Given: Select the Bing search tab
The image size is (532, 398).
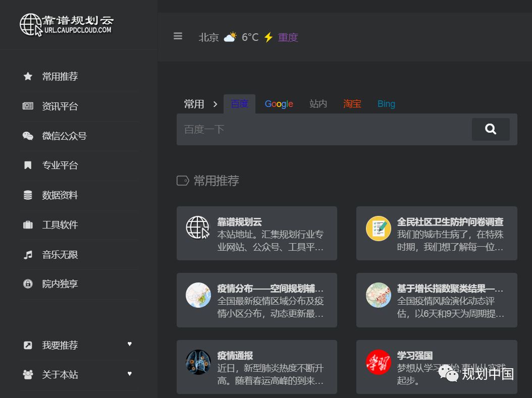Looking at the screenshot, I should [x=387, y=104].
